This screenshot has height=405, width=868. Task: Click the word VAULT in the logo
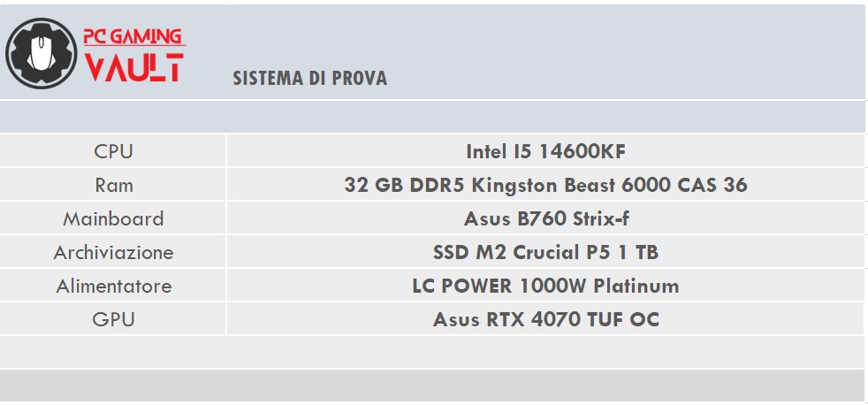(x=134, y=67)
